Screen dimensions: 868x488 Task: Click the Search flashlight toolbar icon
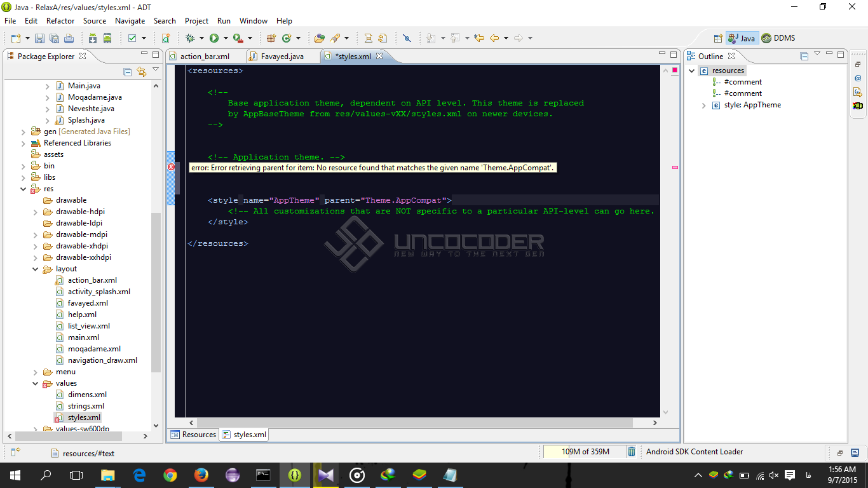coord(335,38)
